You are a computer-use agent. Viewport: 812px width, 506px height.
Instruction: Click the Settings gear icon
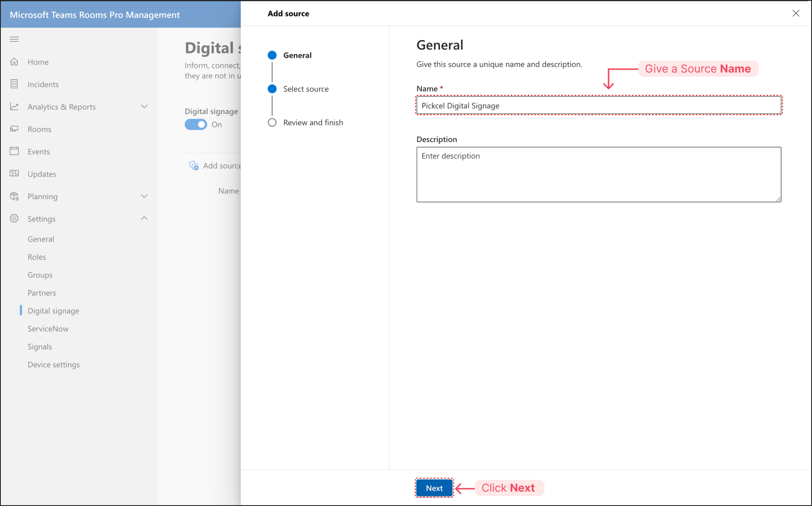pyautogui.click(x=14, y=218)
